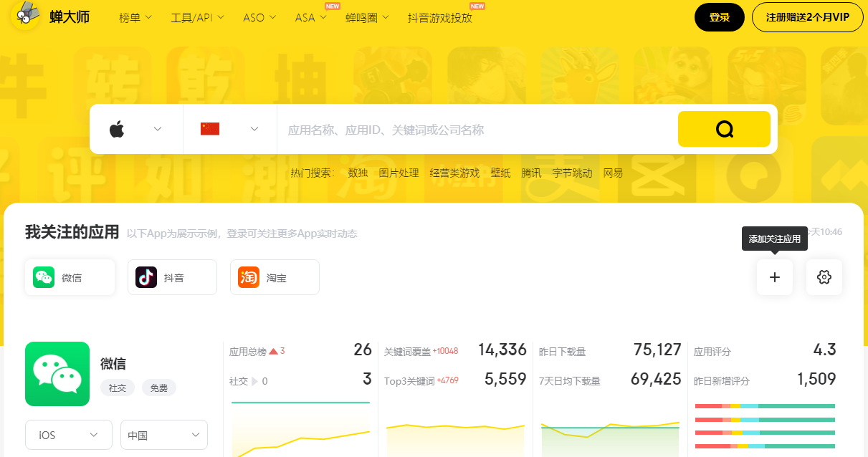Select the 微信 followed app chip
The image size is (868, 457).
point(70,277)
